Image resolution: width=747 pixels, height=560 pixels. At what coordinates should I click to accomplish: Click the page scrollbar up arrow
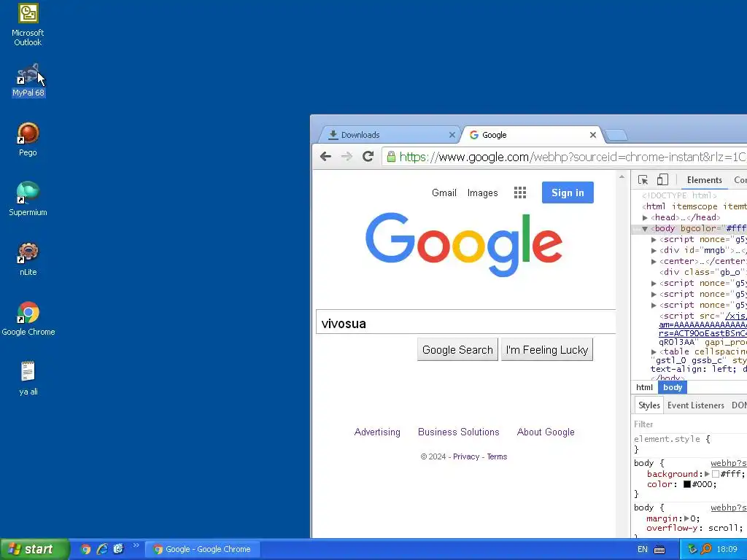(622, 176)
